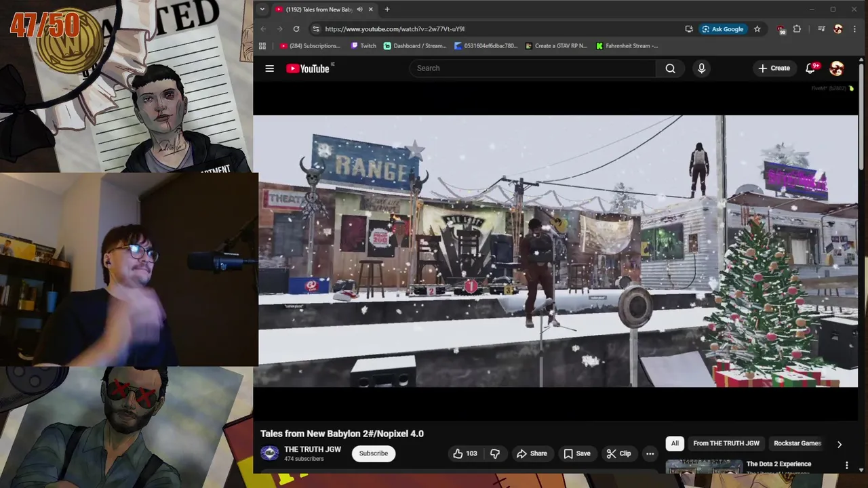868x488 pixels.
Task: Go back in browser history
Action: click(x=263, y=29)
